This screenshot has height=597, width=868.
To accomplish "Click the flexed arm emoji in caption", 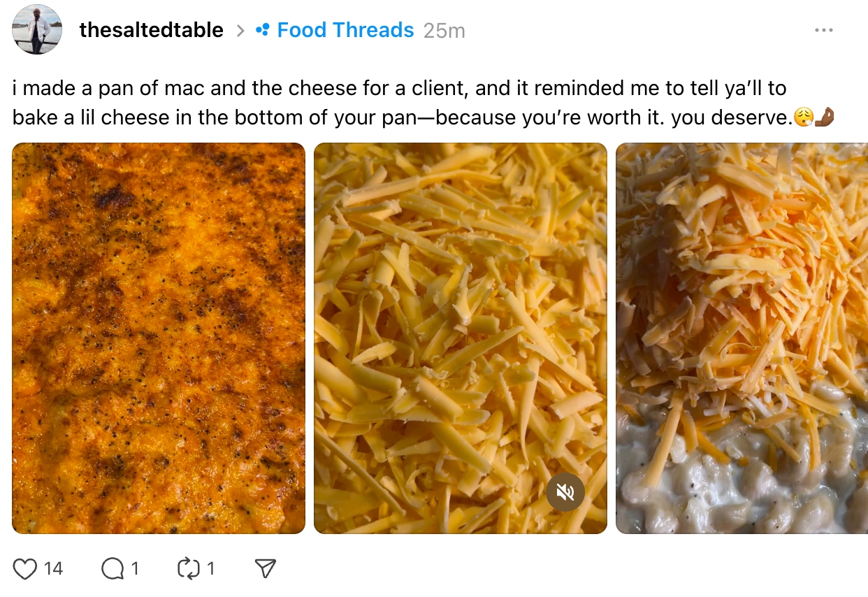I will coord(825,117).
